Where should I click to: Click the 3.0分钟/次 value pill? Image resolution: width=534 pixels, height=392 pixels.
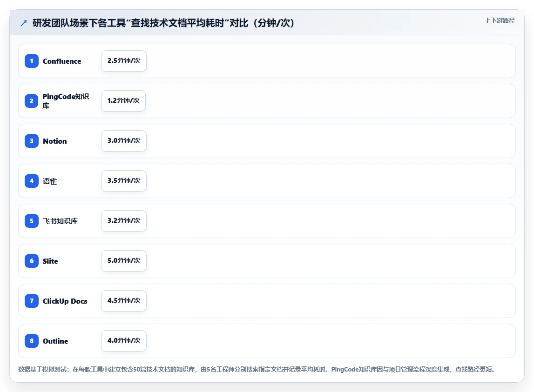point(124,141)
